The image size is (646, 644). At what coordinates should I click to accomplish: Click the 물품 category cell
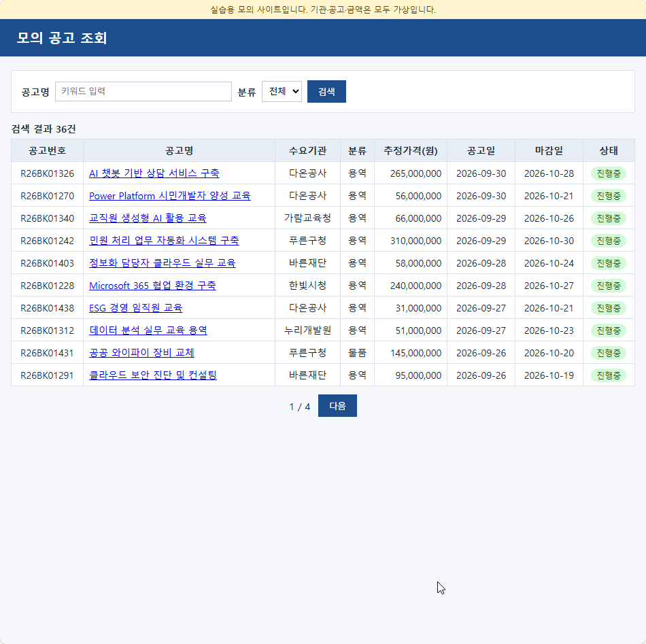click(357, 353)
